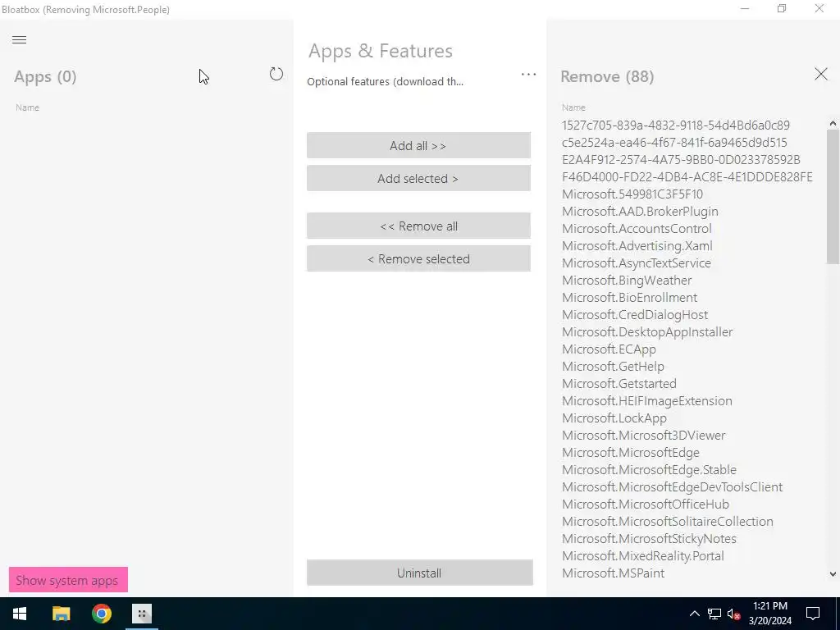Select Microsoft.MicrosoftEdge.Stable in the list
Screen dimensions: 840x630
pos(649,469)
